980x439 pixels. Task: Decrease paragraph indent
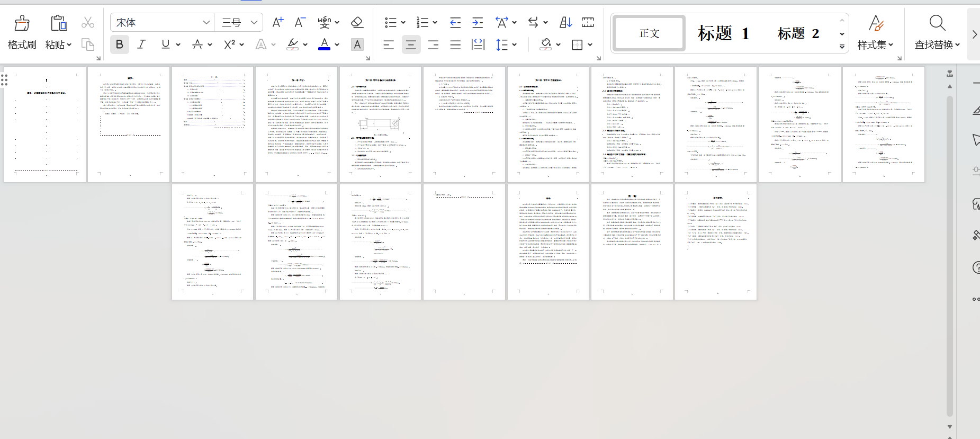[x=455, y=22]
